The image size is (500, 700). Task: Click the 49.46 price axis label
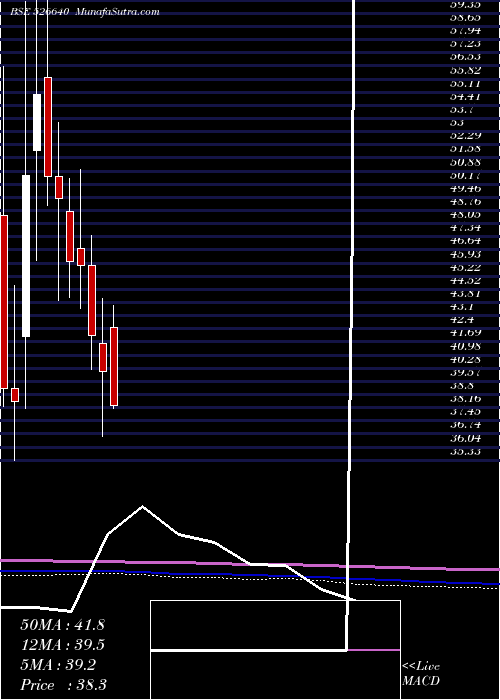(x=465, y=189)
